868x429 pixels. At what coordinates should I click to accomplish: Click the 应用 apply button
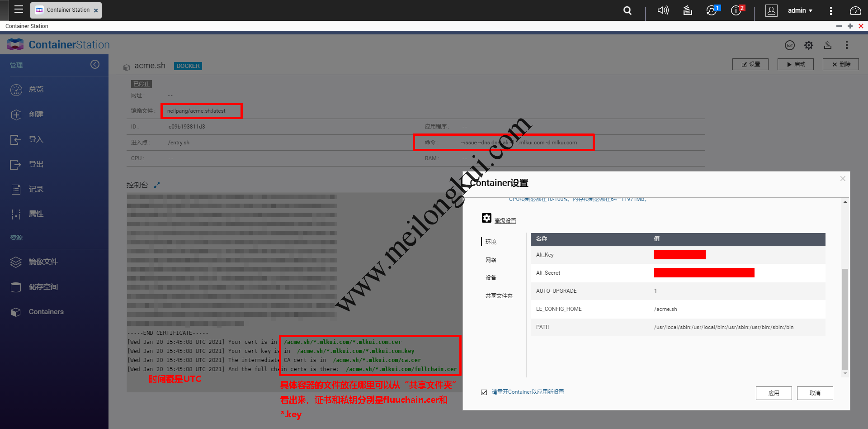(774, 393)
